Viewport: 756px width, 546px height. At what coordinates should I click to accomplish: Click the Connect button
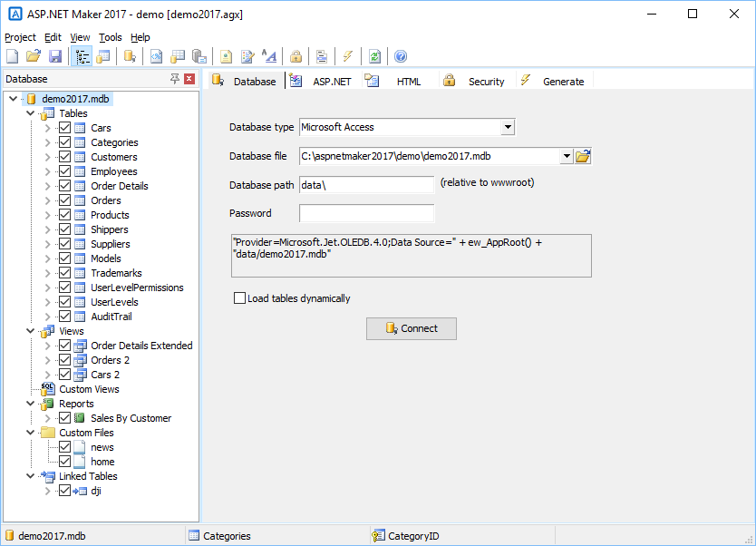click(x=412, y=328)
